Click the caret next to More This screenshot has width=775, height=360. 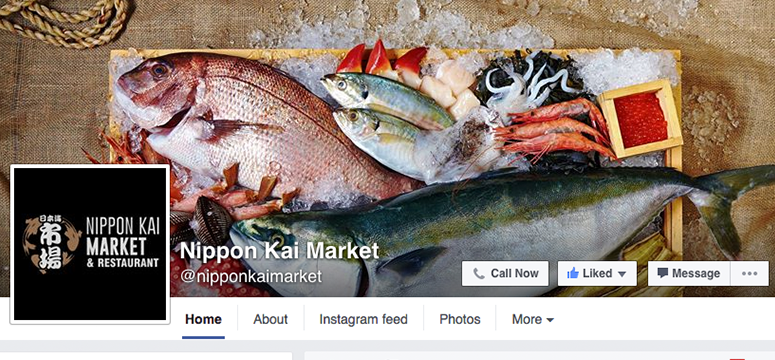point(550,320)
